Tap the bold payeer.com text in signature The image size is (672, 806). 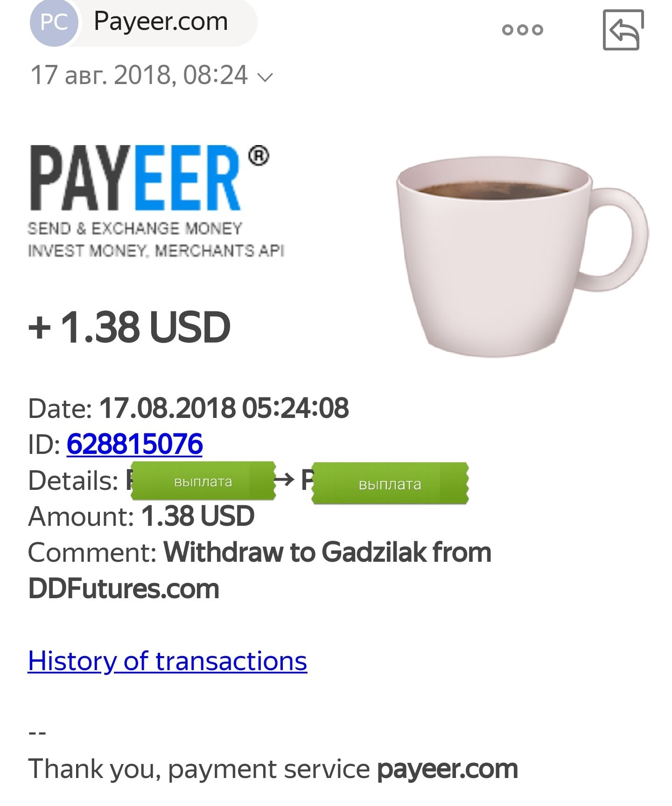point(448,769)
